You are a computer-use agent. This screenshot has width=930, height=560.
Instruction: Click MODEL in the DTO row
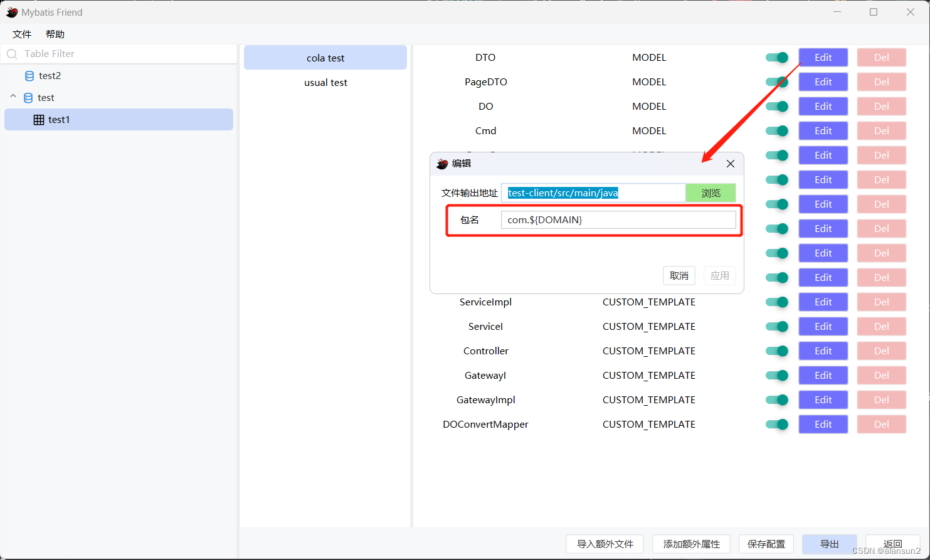(x=649, y=58)
